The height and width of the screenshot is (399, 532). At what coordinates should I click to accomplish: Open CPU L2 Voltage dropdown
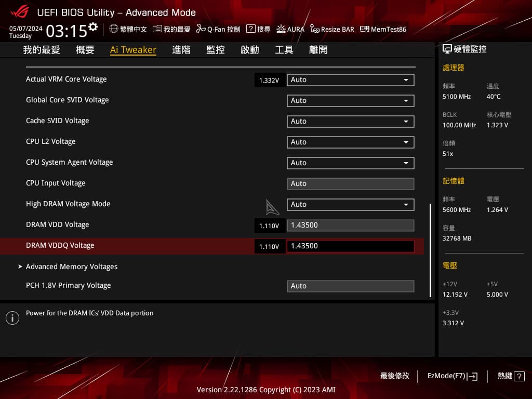[x=351, y=142]
